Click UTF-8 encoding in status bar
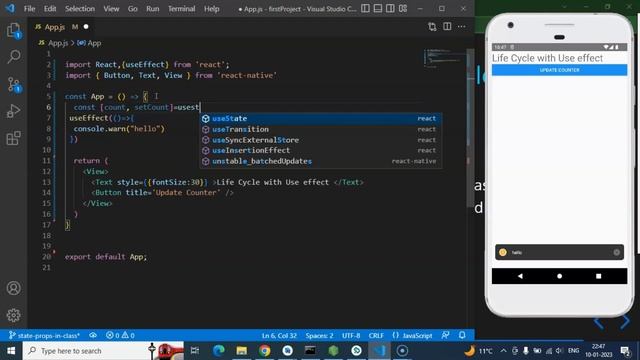Image resolution: width=640 pixels, height=360 pixels. tap(351, 336)
